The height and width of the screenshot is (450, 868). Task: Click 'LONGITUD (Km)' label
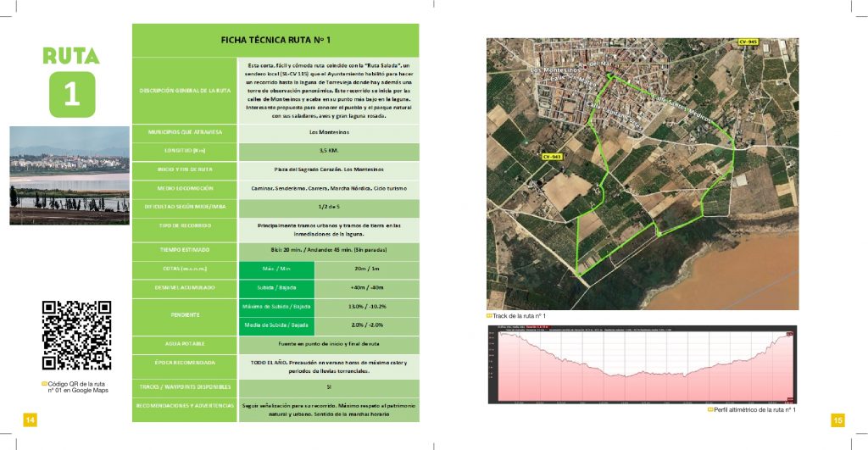click(x=185, y=151)
